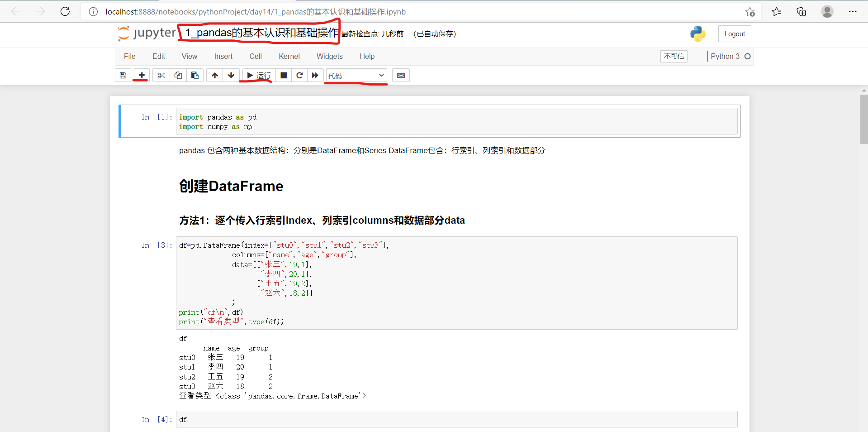Move selected cell down arrow
Image resolution: width=868 pixels, height=432 pixels.
(231, 75)
